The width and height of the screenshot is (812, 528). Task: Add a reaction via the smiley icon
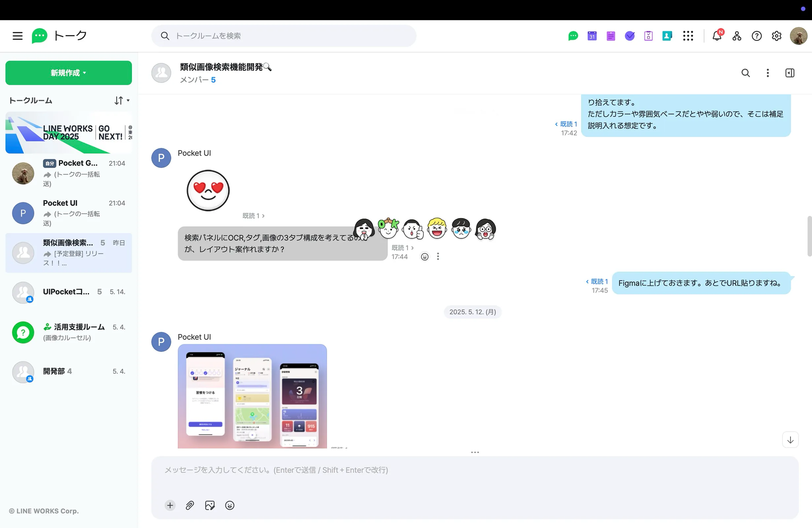[x=424, y=256]
